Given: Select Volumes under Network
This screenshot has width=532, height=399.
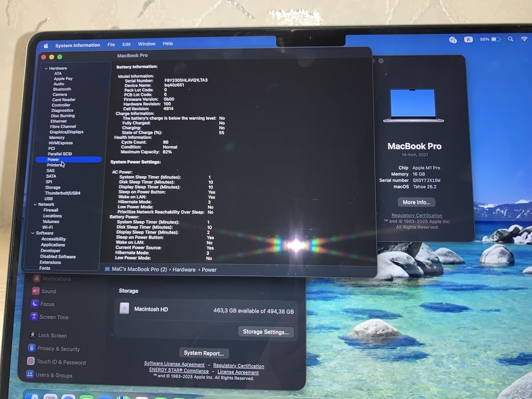Looking at the screenshot, I should (51, 222).
